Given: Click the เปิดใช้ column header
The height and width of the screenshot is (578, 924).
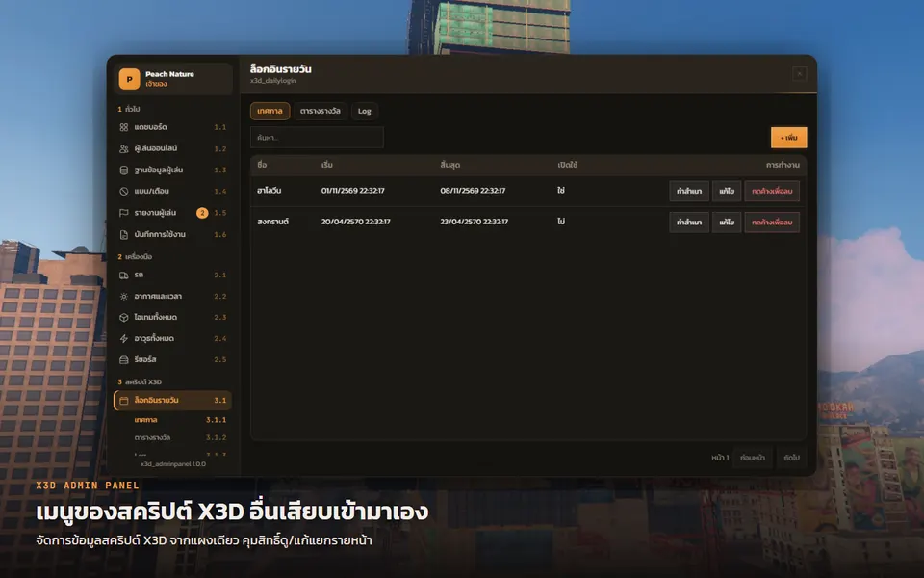Looking at the screenshot, I should coord(568,165).
